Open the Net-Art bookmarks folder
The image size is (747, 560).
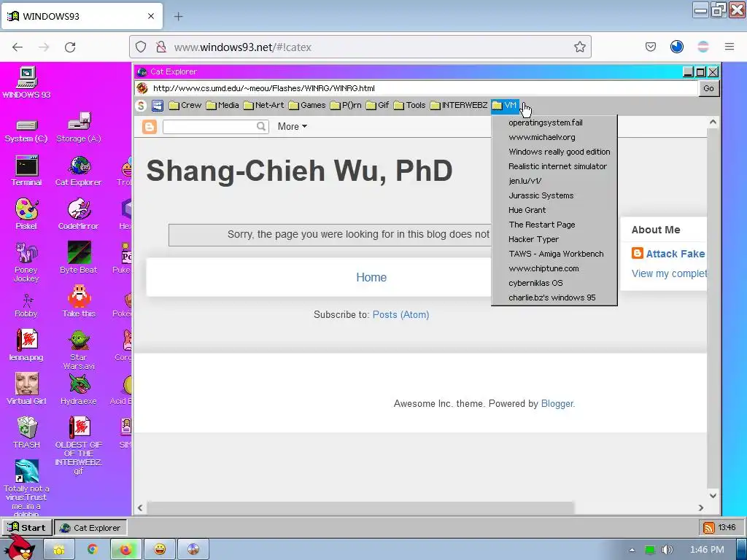point(263,105)
